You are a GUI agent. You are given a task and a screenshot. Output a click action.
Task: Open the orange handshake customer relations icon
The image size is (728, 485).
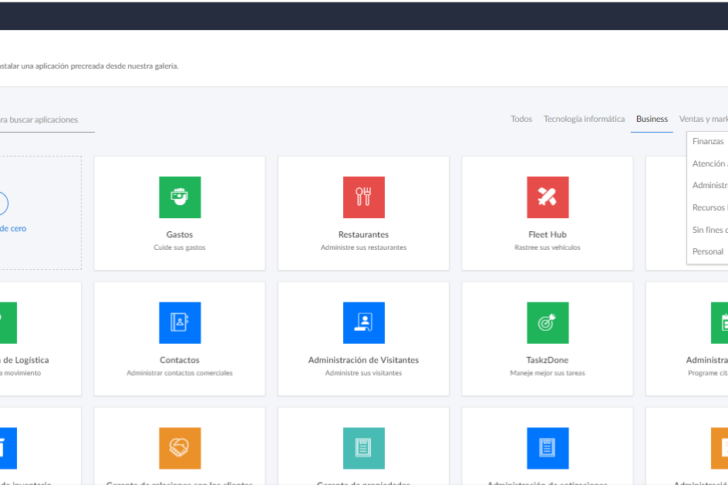pyautogui.click(x=180, y=448)
